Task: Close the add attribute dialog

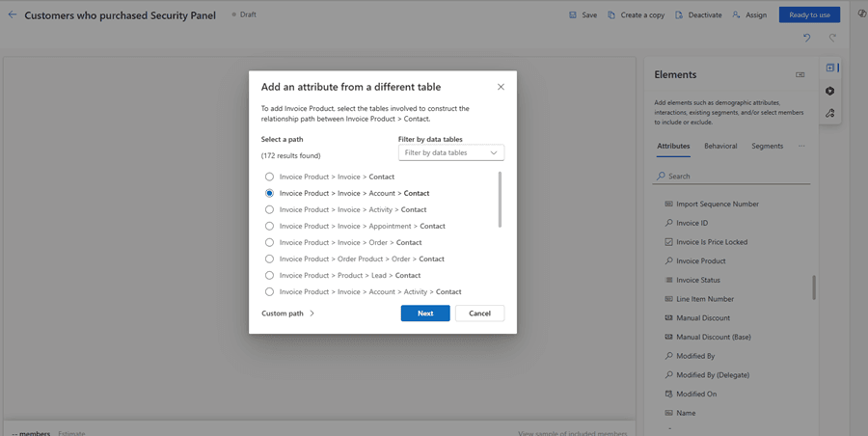Action: click(501, 87)
